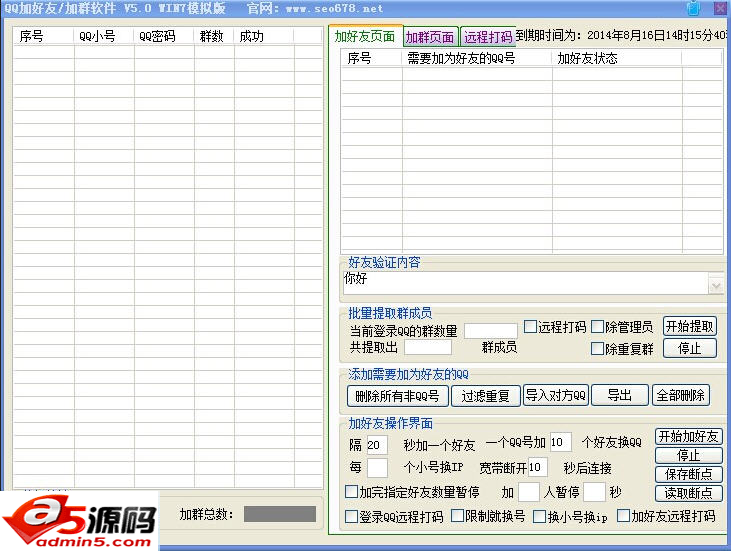
Task: Click the 加 人暂停 count field
Action: [529, 492]
